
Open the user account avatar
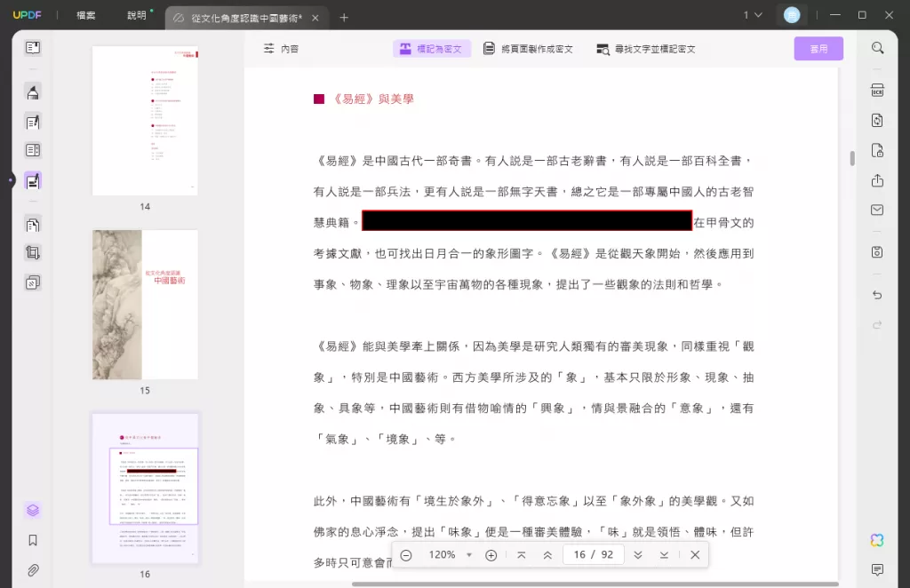tap(792, 15)
